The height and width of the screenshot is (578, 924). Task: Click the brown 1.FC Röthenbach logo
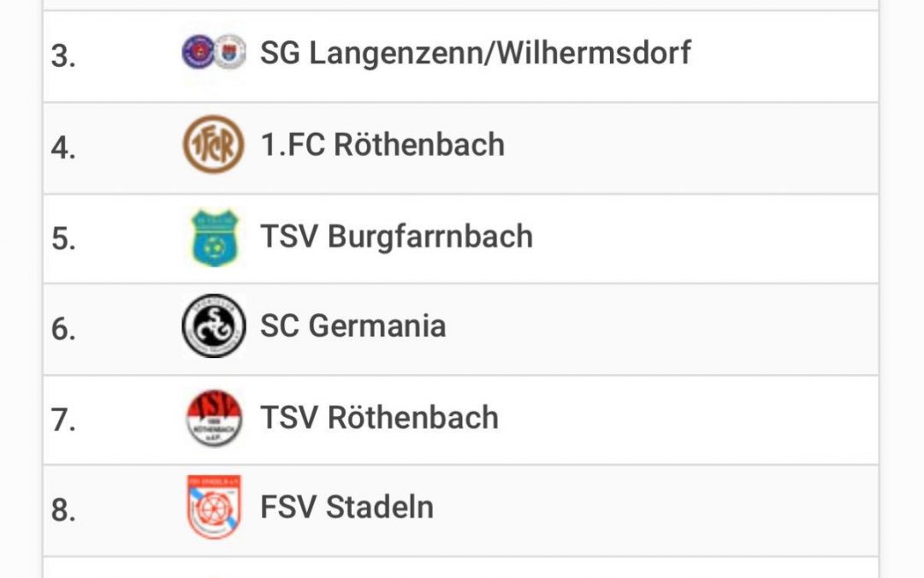coord(213,145)
